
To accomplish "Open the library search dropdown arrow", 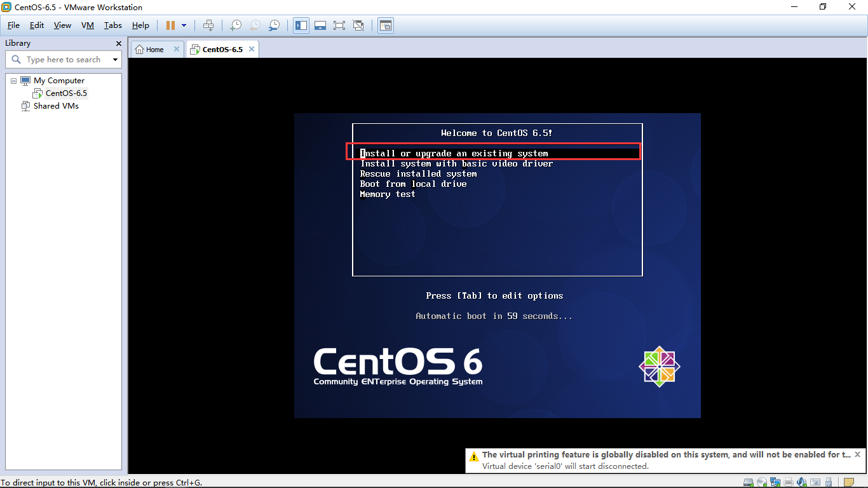I will click(115, 59).
